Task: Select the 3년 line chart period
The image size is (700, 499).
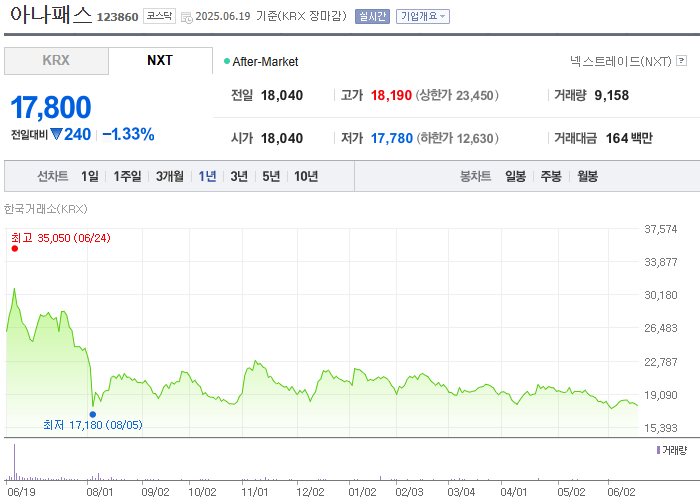Action: pos(239,176)
